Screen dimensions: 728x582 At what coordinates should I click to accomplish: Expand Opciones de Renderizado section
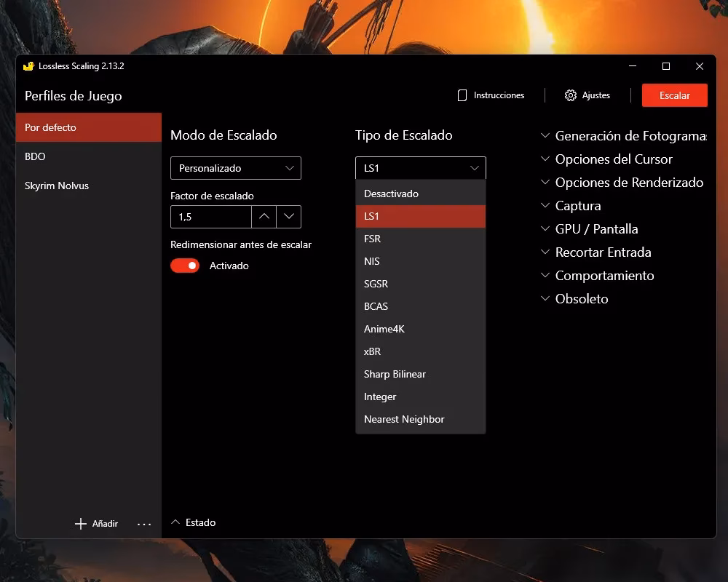click(622, 183)
